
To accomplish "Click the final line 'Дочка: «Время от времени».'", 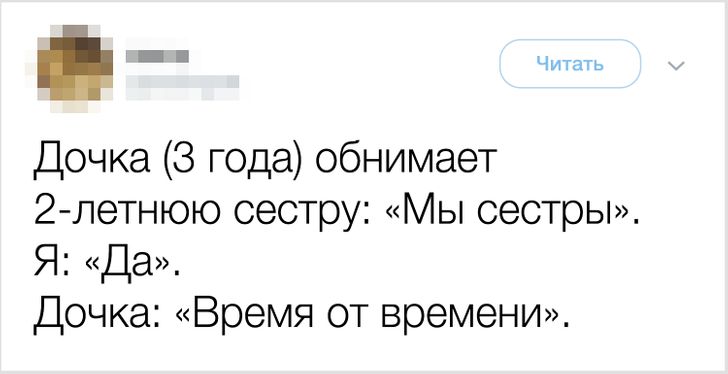I will click(300, 316).
